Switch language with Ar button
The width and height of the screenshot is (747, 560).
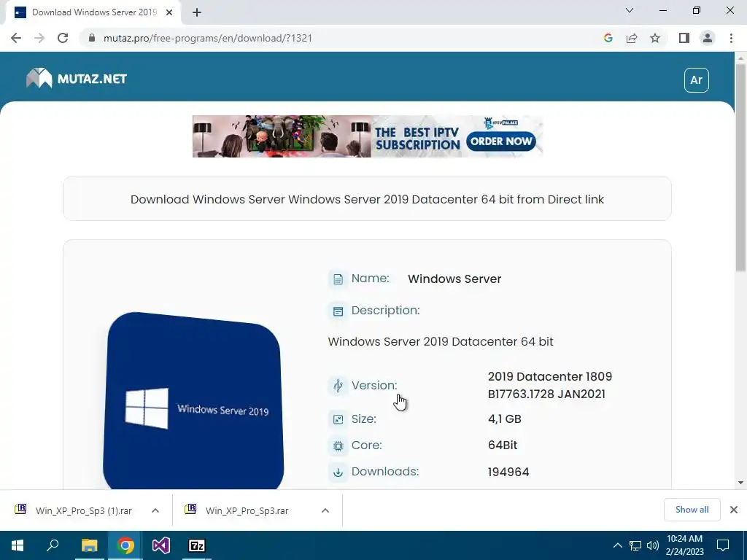(x=697, y=79)
